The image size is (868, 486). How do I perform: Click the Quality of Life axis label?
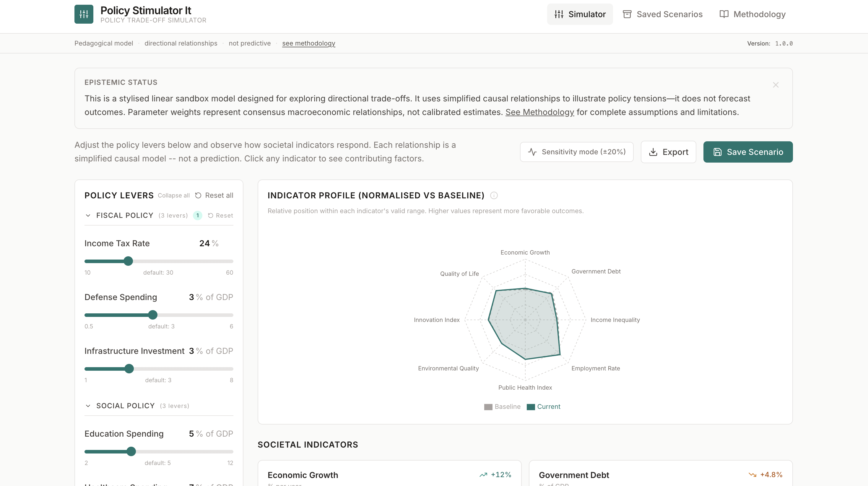point(459,273)
